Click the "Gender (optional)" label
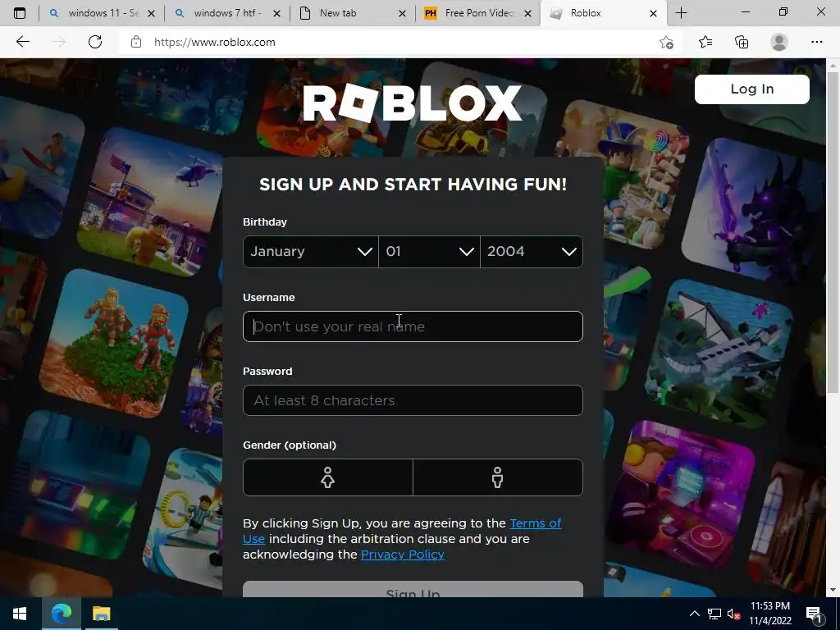The width and height of the screenshot is (840, 630). point(290,445)
